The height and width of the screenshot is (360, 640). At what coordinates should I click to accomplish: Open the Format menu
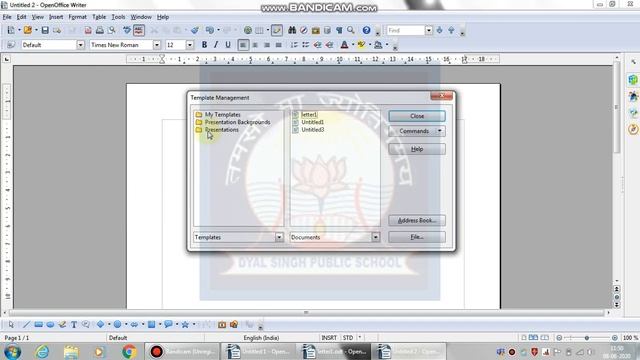coord(77,17)
